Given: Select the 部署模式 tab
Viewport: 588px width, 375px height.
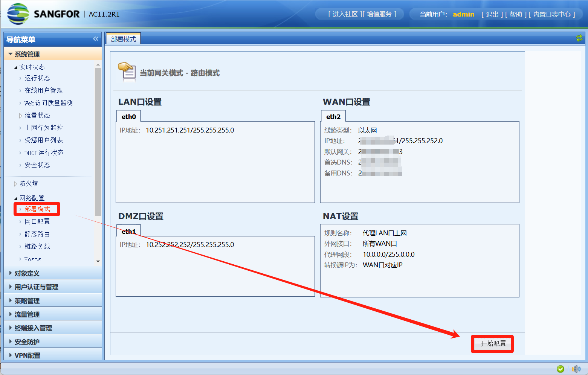Looking at the screenshot, I should 124,39.
